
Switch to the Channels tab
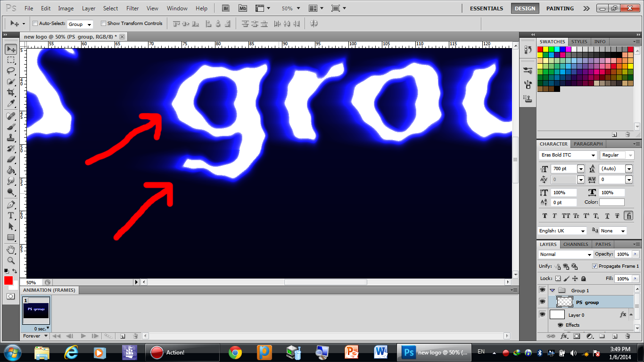[x=576, y=244]
